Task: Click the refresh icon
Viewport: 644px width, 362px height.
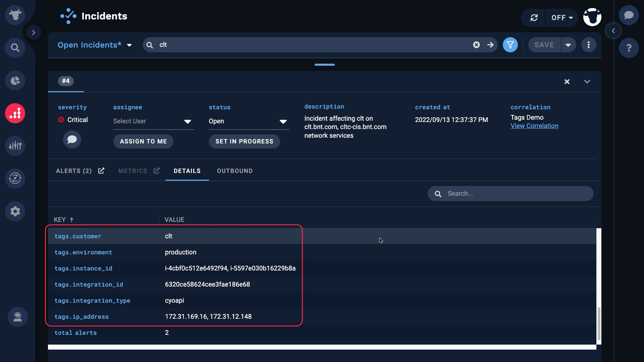Action: click(534, 17)
